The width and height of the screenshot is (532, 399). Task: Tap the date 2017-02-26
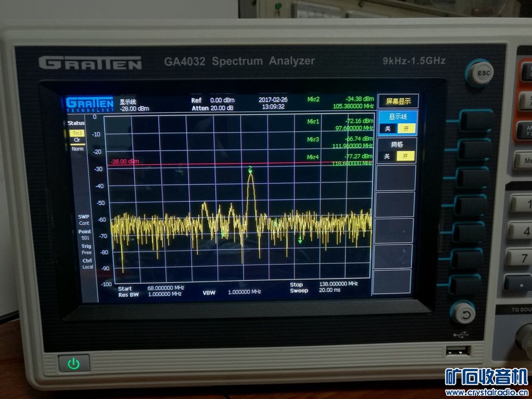pyautogui.click(x=273, y=100)
